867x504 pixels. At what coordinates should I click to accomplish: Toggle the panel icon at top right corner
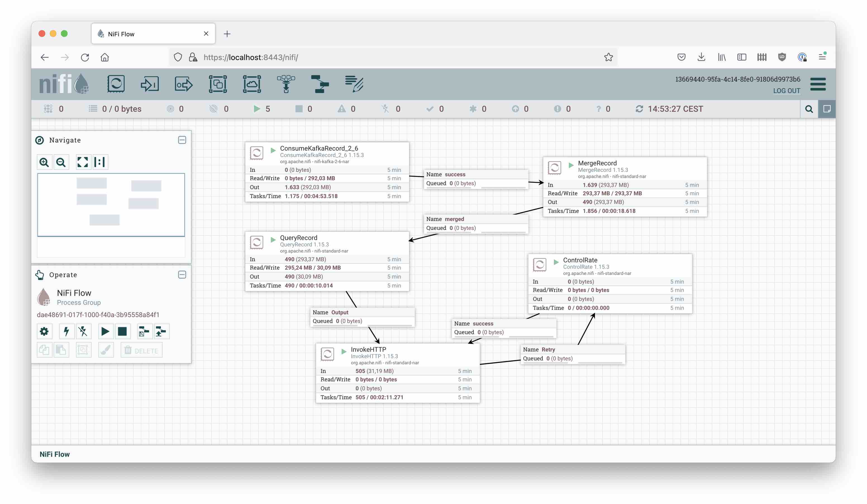[827, 109]
